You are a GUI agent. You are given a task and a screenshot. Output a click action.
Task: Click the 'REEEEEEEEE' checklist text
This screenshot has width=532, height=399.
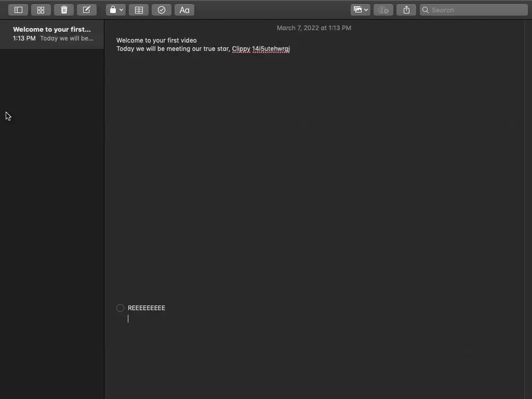click(x=146, y=308)
